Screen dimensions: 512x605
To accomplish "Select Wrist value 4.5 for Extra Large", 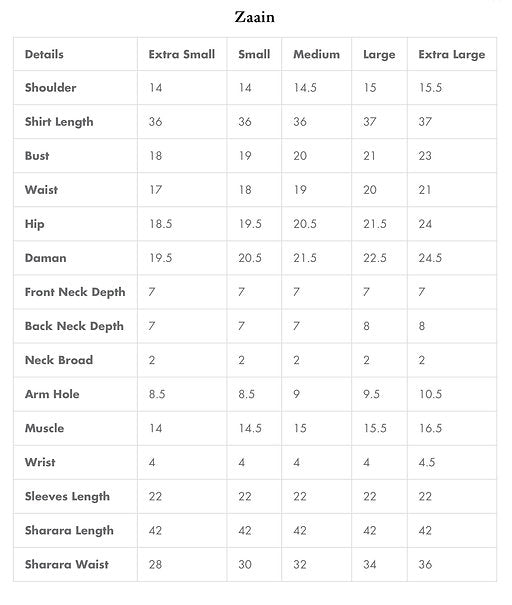I will click(x=427, y=462).
